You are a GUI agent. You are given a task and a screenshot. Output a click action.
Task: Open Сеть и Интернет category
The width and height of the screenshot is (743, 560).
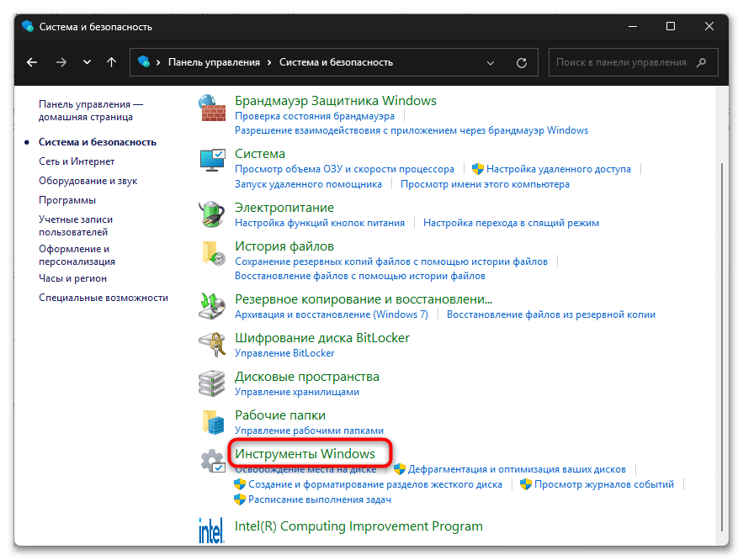77,161
